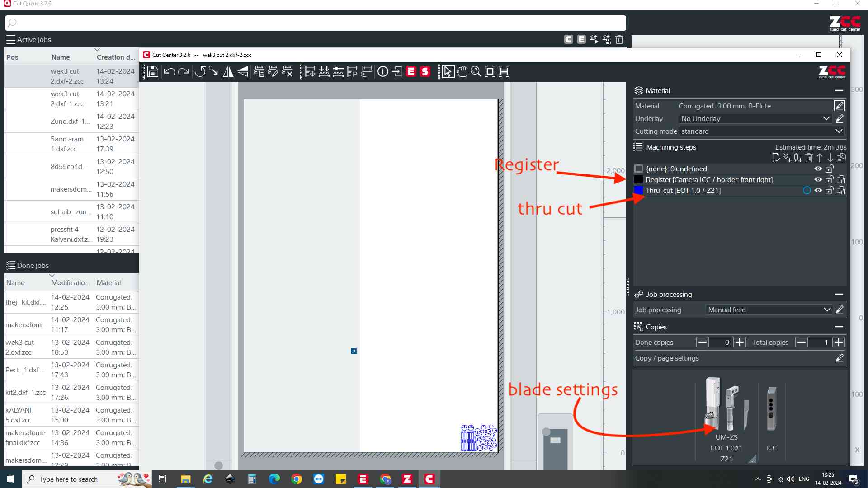The height and width of the screenshot is (488, 868).
Task: Hide the Thru-cut layer
Action: tap(818, 190)
